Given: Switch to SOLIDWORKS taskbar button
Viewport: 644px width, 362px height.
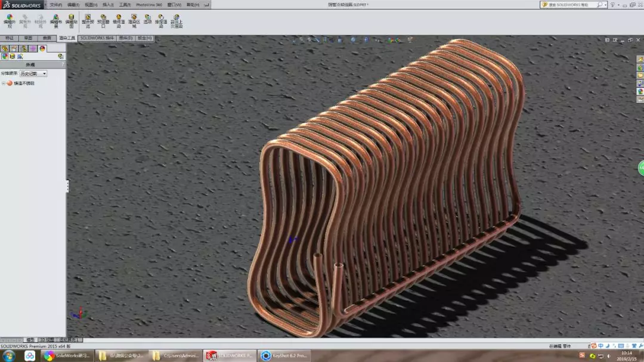Looking at the screenshot, I should 230,356.
